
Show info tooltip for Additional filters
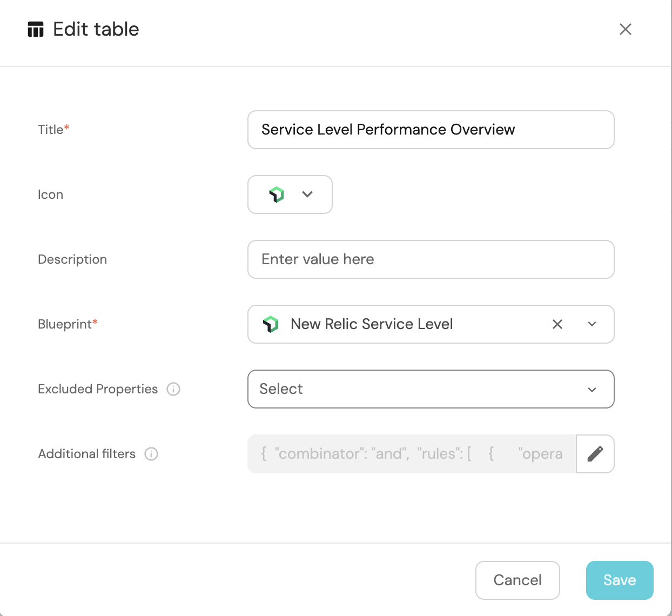click(x=151, y=454)
